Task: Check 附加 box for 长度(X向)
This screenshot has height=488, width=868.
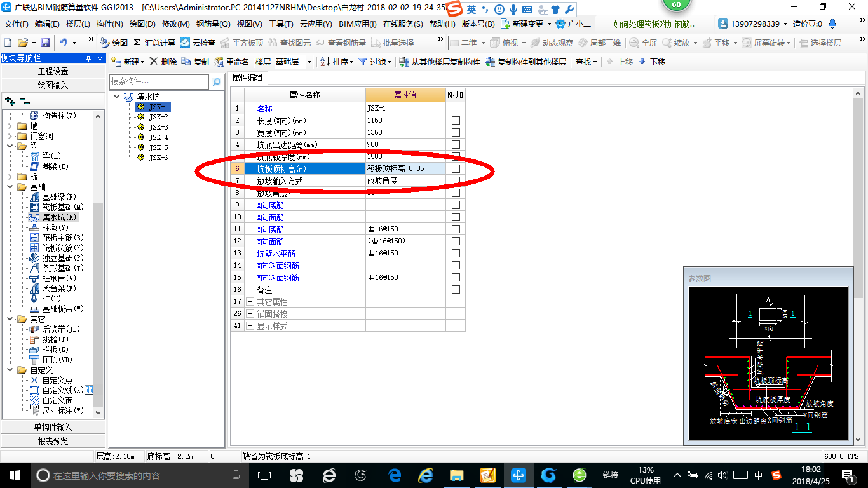Action: coord(456,120)
